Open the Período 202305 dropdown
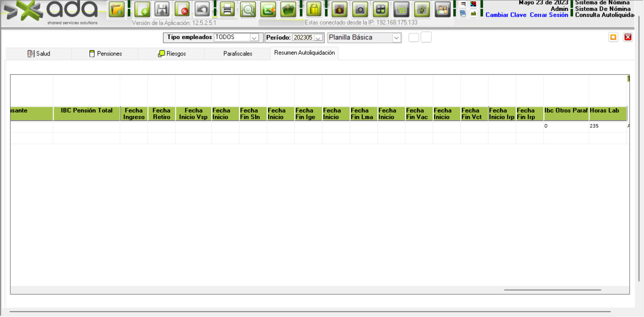This screenshot has height=317, width=644. pos(318,38)
